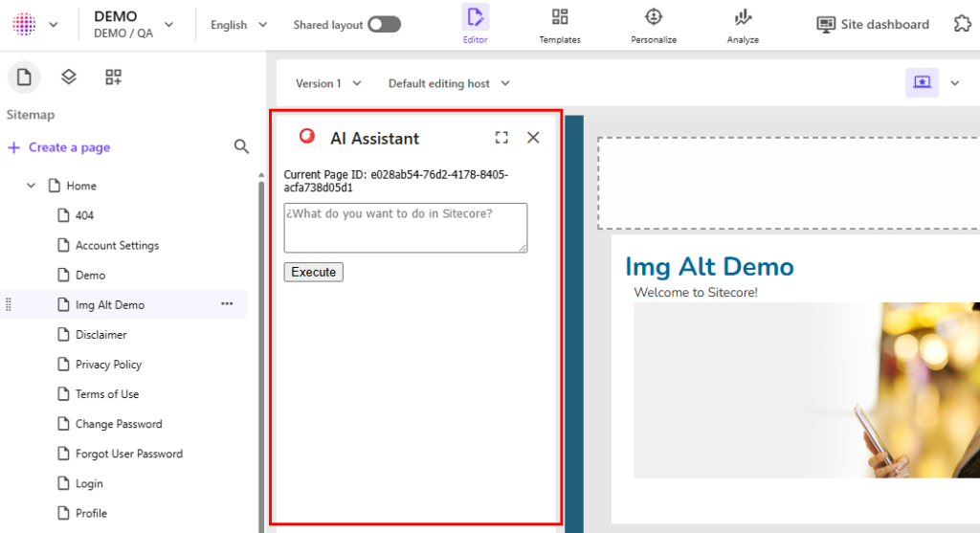The image size is (980, 533).
Task: Open the English language dropdown
Action: tap(238, 25)
